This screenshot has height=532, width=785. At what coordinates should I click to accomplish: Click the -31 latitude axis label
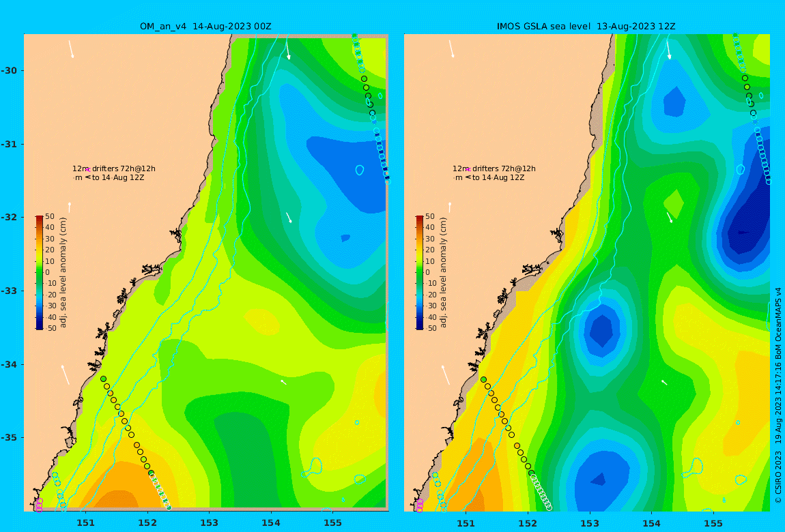(8, 144)
